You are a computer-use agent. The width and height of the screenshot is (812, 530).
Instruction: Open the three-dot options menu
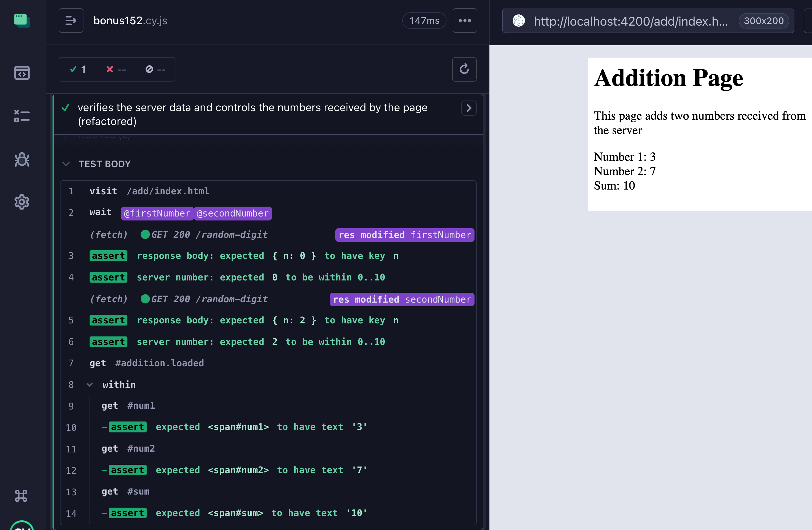click(465, 21)
